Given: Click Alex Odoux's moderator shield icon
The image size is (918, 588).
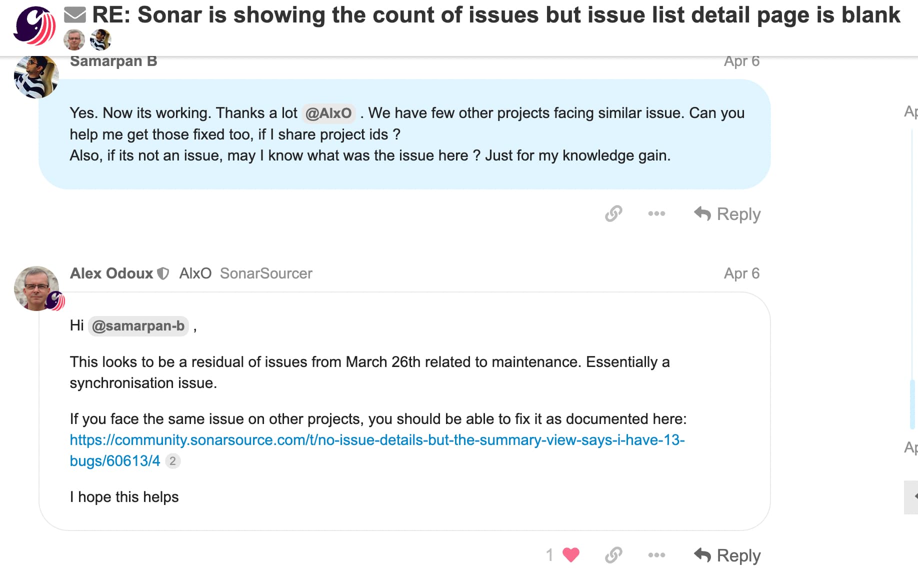Looking at the screenshot, I should pyautogui.click(x=163, y=273).
